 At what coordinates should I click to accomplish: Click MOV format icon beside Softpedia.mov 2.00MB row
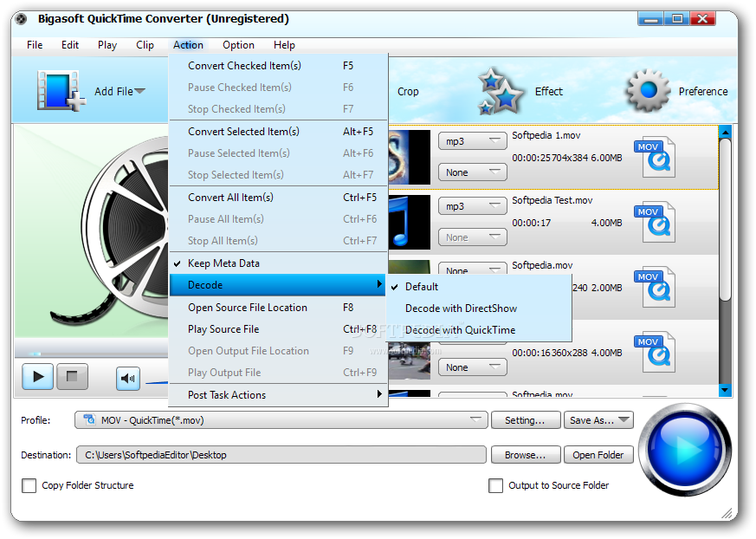(655, 288)
